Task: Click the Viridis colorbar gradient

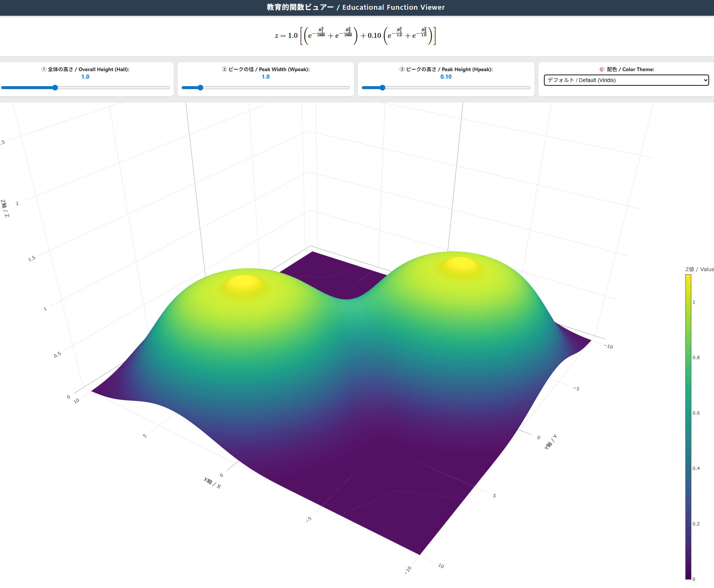Action: click(x=688, y=427)
